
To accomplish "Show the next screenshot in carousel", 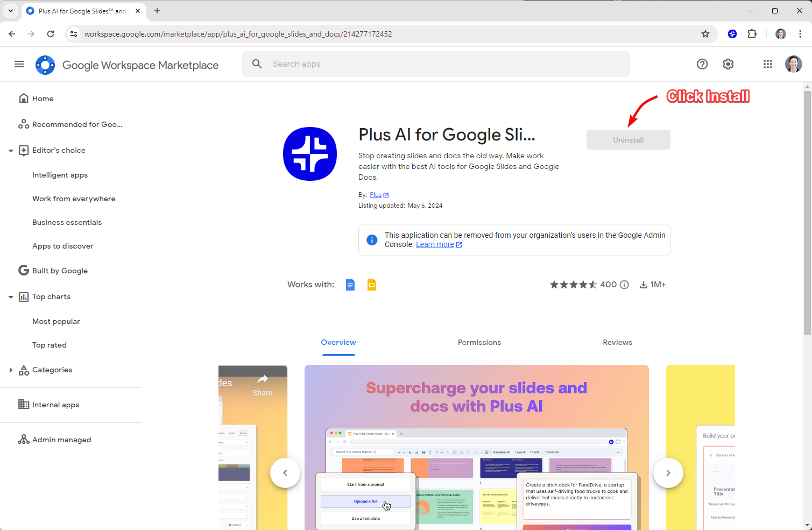I will pyautogui.click(x=668, y=473).
